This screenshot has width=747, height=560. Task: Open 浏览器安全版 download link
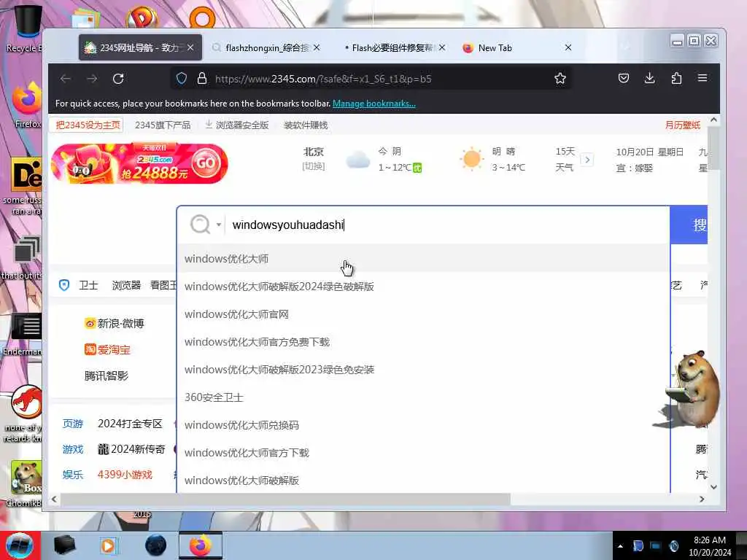click(x=237, y=125)
